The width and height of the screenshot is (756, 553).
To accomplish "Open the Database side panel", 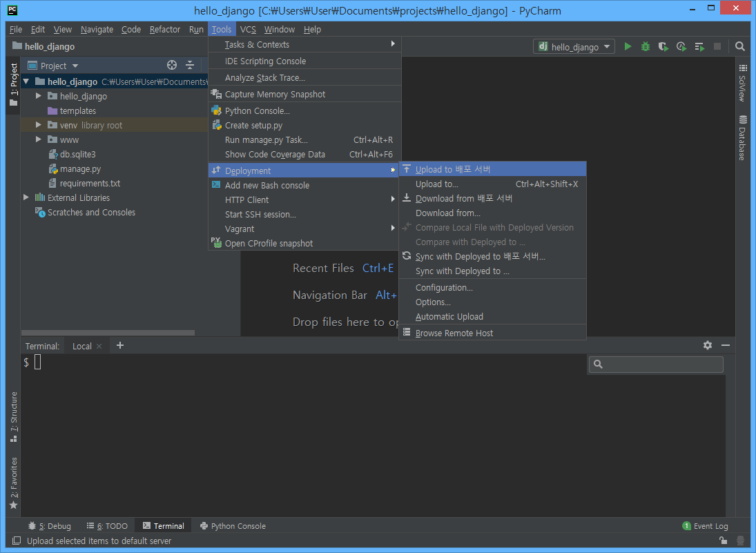I will pyautogui.click(x=742, y=138).
